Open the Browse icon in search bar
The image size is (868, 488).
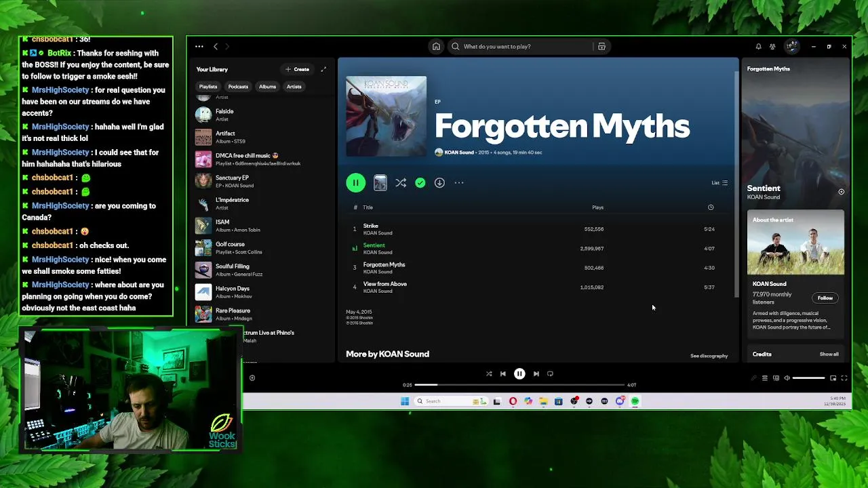click(601, 47)
